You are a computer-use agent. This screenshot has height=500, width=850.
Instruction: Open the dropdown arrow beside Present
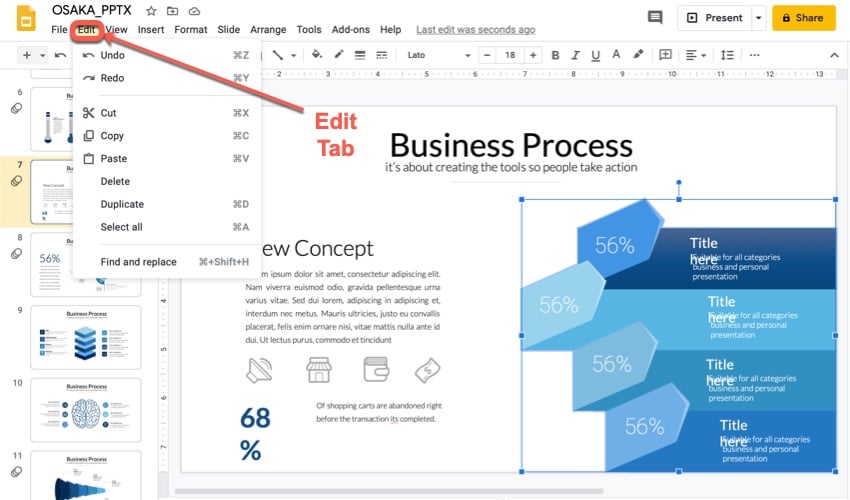[x=758, y=18]
